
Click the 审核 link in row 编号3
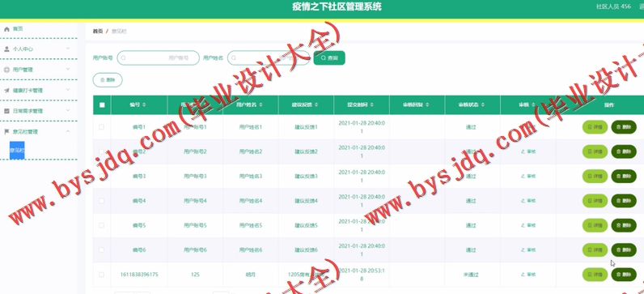click(528, 177)
